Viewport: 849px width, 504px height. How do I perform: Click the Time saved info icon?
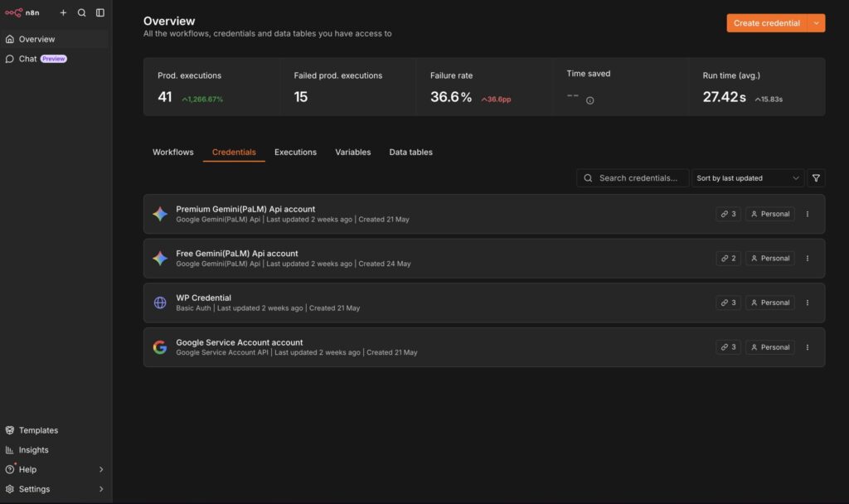(589, 100)
